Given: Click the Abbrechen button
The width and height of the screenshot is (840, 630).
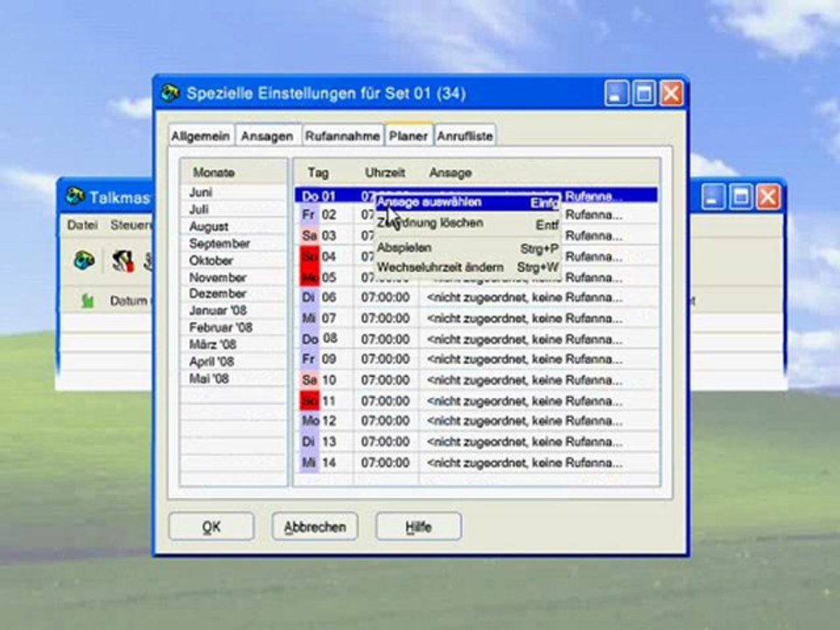Looking at the screenshot, I should (315, 527).
